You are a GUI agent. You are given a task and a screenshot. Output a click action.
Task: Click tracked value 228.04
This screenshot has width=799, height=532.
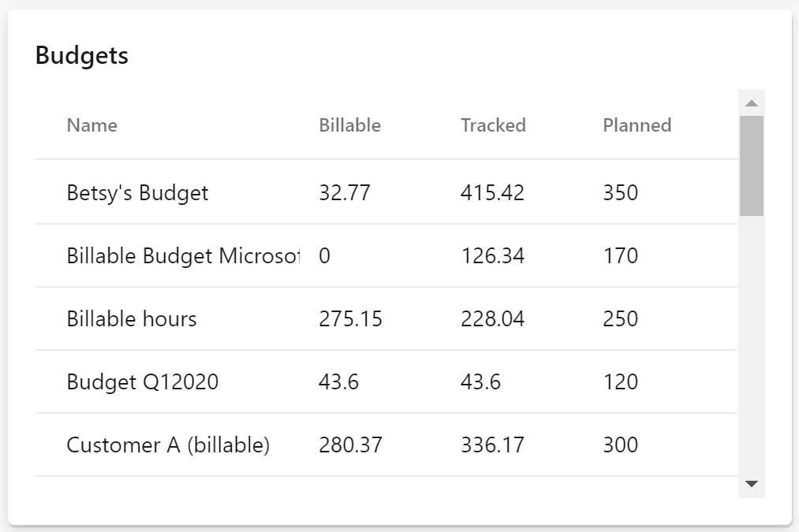point(492,318)
